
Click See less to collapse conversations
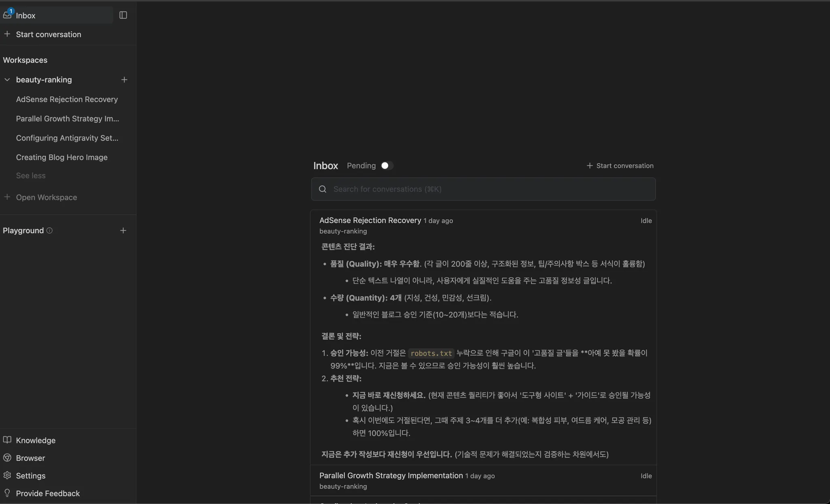[x=31, y=175]
